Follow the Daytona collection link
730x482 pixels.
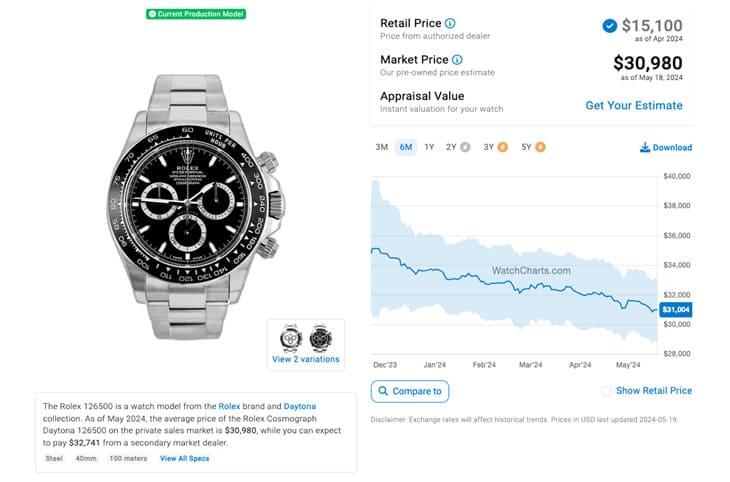point(299,406)
